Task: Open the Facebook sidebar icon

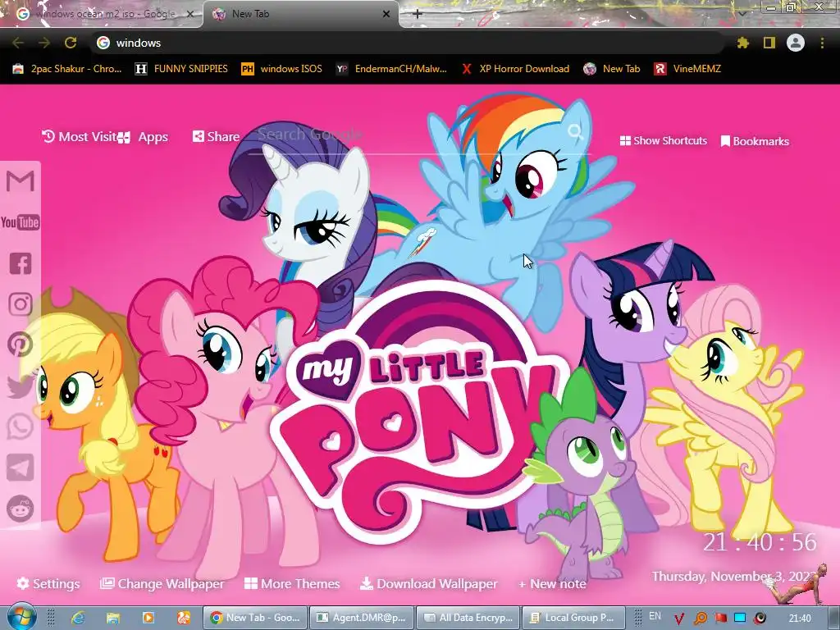Action: click(x=21, y=263)
